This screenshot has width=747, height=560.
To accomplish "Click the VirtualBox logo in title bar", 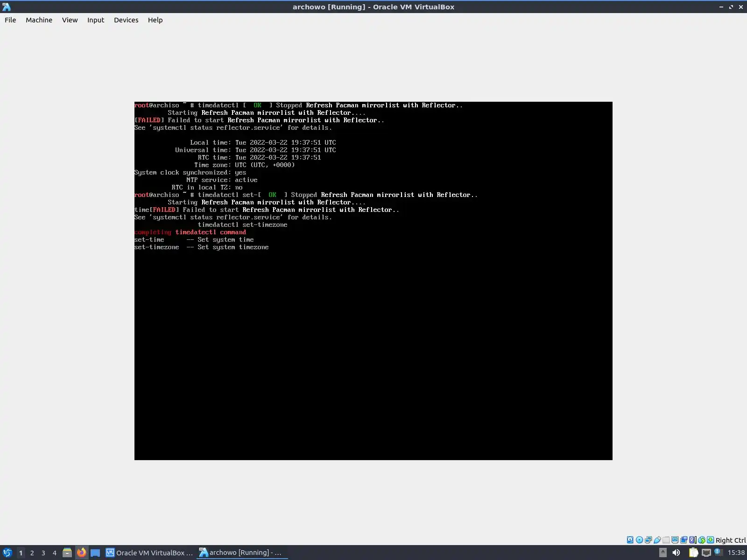I will tap(7, 7).
